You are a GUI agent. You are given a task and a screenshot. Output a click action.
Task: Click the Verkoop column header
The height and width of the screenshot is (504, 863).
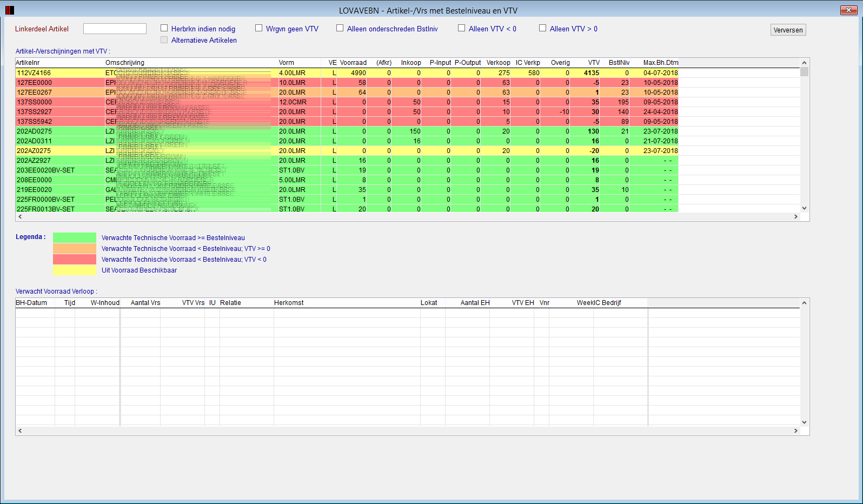[498, 63]
